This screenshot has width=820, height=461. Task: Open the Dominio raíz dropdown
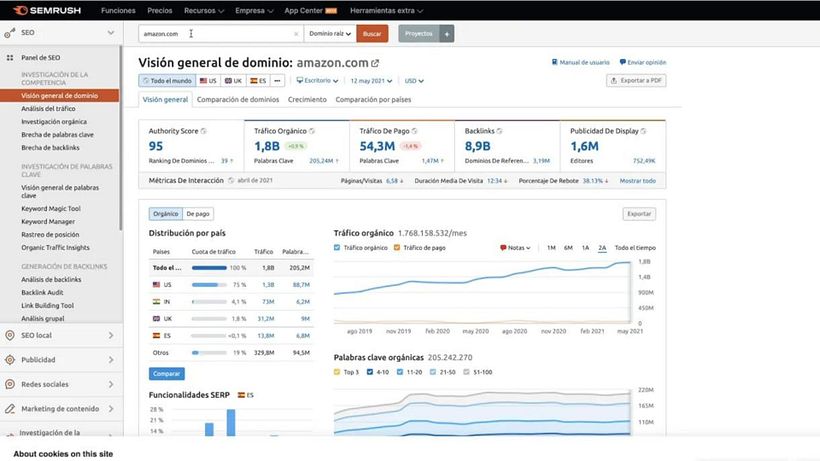pos(330,34)
